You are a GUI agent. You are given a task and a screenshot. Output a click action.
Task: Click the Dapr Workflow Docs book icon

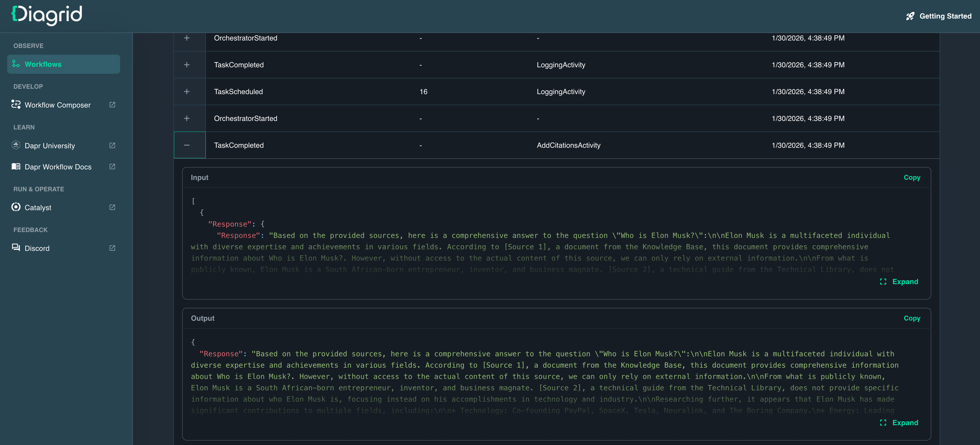coord(16,166)
